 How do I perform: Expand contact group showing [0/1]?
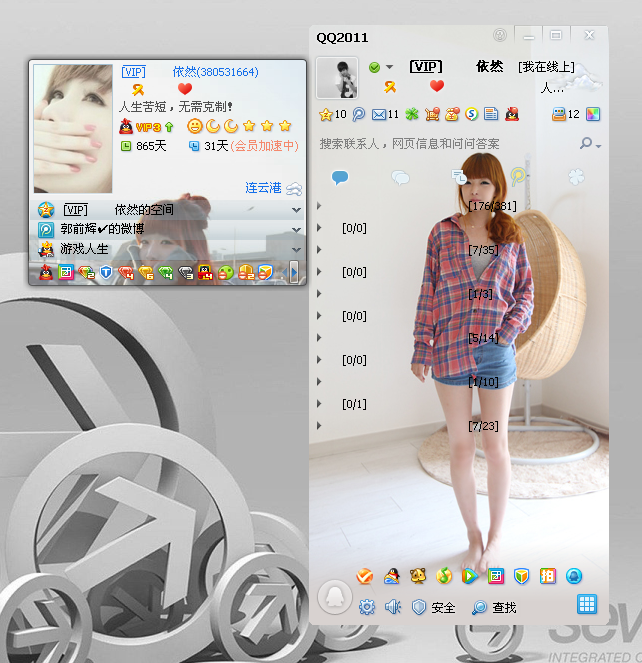point(319,404)
